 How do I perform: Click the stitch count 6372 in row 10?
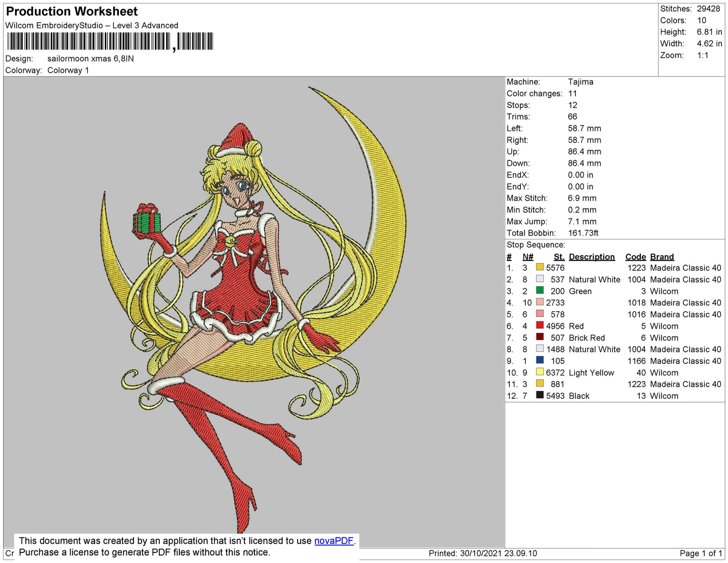[x=555, y=372]
